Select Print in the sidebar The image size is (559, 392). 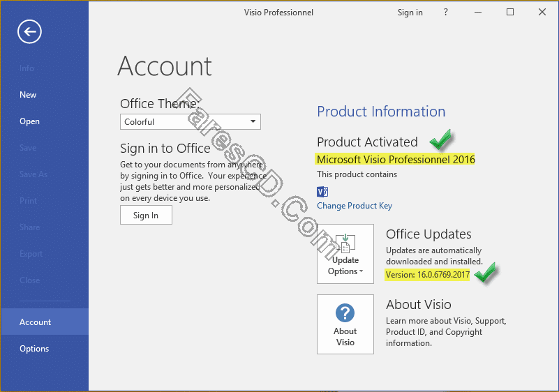28,201
